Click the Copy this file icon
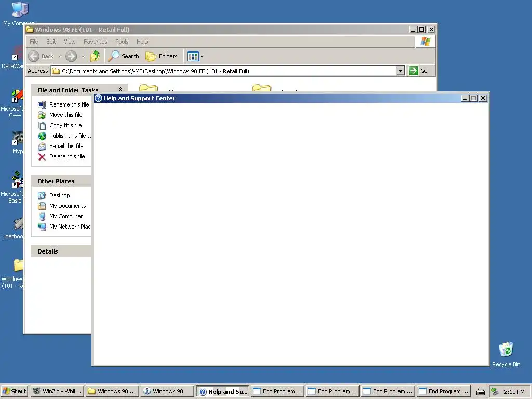 point(42,126)
